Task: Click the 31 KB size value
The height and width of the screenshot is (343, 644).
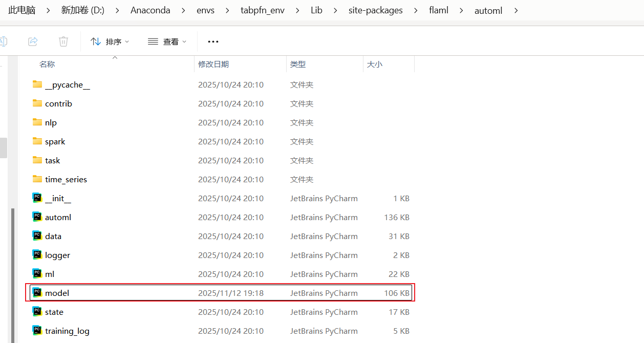Action: tap(399, 236)
